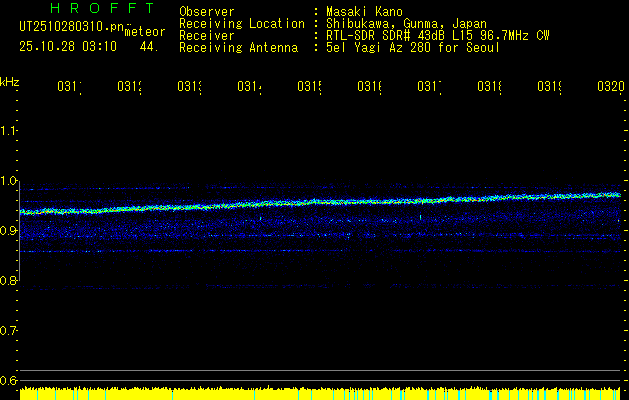Image resolution: width=629 pixels, height=400 pixels.
Task: Click the bright green signal trace line
Action: click(320, 202)
